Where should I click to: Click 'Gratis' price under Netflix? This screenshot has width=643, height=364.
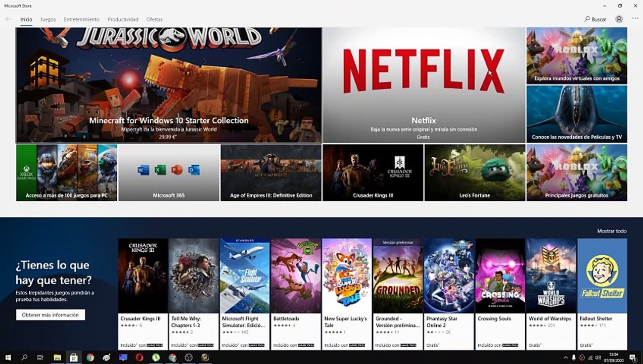pos(423,137)
